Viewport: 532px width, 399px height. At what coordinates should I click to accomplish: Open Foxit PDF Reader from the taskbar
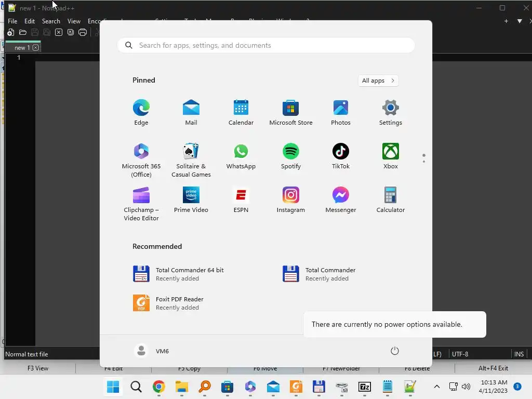296,387
